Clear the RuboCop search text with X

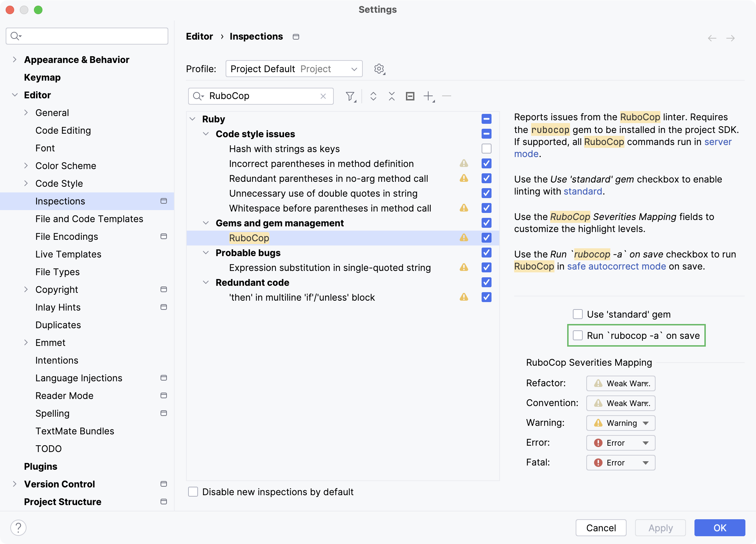coord(323,96)
